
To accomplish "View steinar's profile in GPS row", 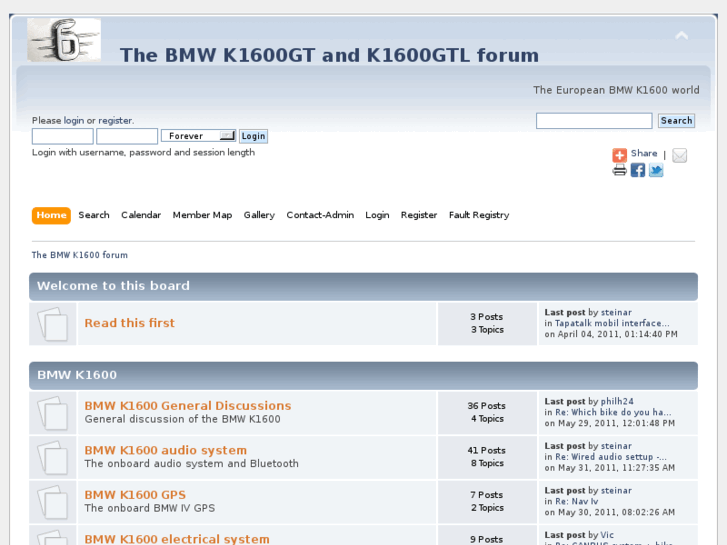I will tap(616, 490).
